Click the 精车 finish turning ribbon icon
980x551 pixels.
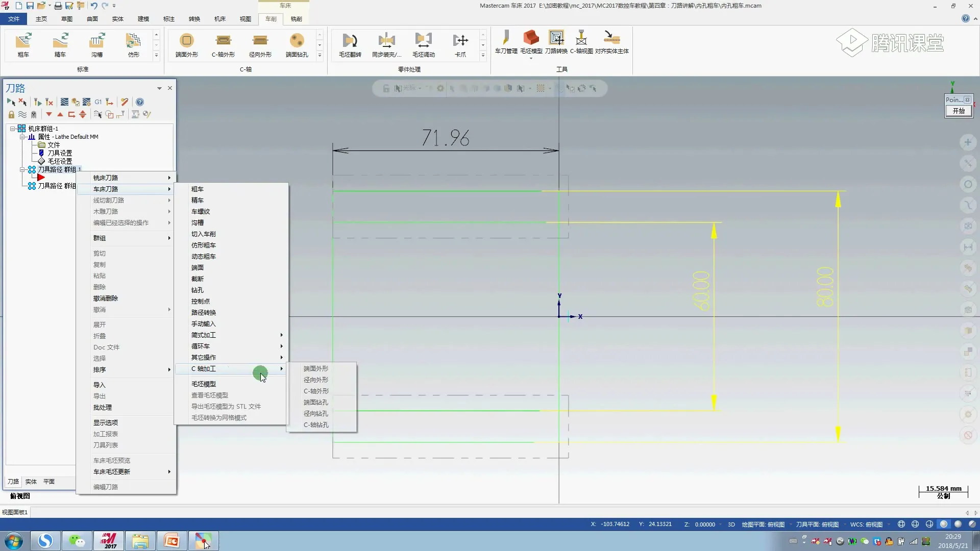[60, 41]
